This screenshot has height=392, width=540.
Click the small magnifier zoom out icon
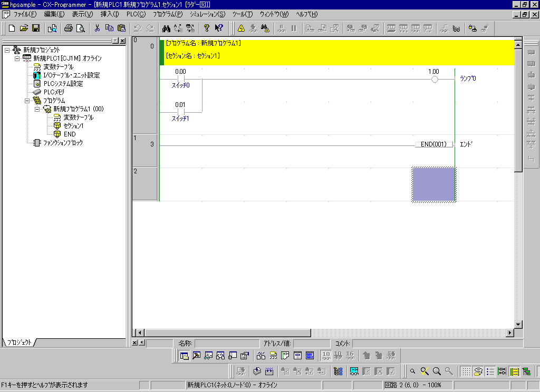point(412,371)
